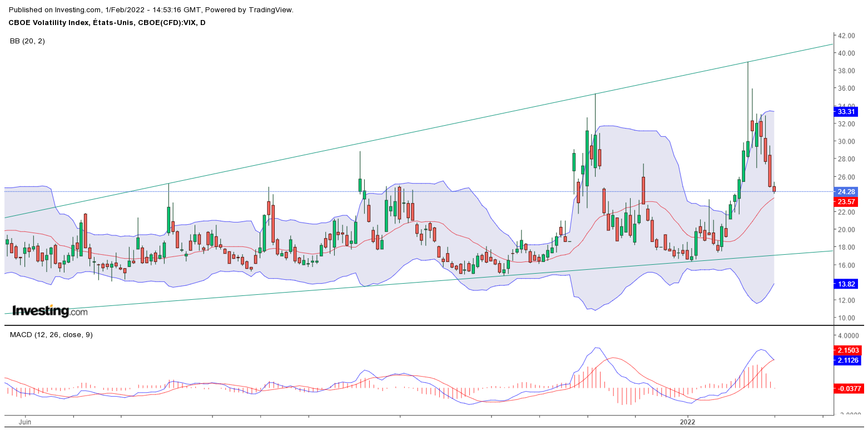Click the 12.00 price axis tick
The image size is (868, 430).
[x=846, y=300]
